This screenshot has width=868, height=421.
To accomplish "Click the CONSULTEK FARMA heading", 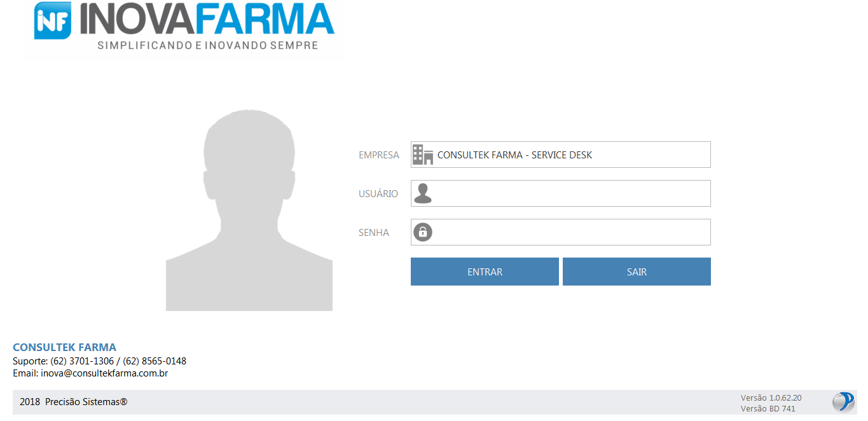I will (x=64, y=347).
